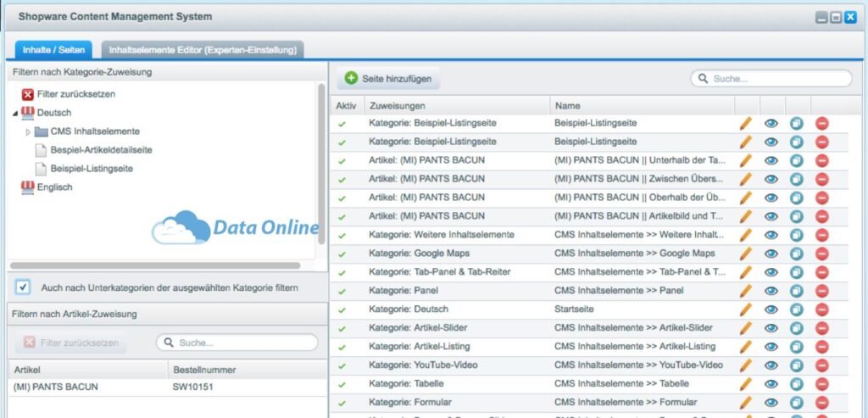Click pencil icon for Startseite row

click(746, 309)
